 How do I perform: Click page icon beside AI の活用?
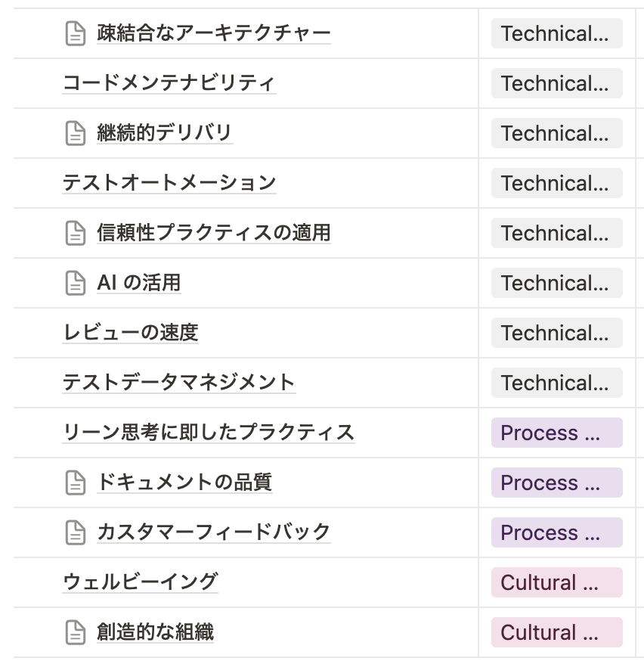75,284
